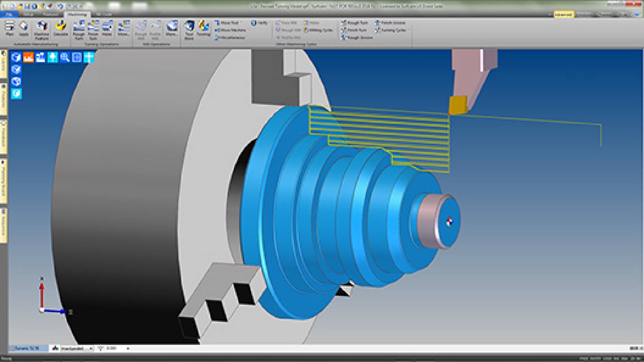Click the filter funnel icon in status bar

point(100,348)
